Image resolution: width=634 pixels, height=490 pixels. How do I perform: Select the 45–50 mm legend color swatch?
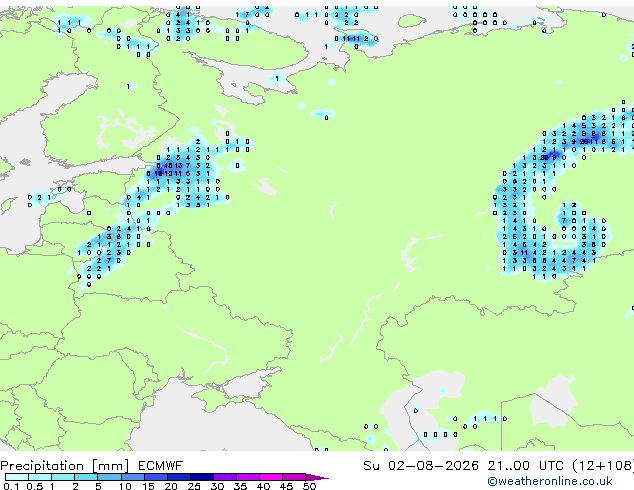coord(294,477)
